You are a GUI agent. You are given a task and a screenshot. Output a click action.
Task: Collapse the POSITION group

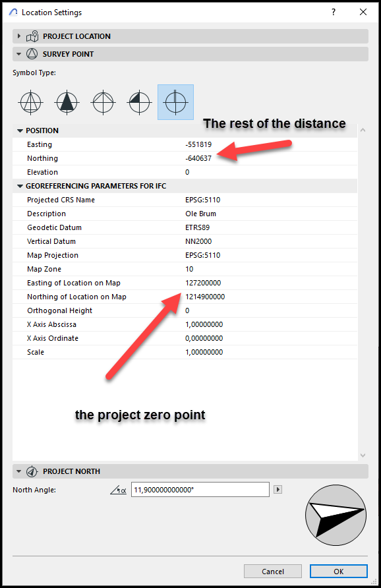click(20, 131)
